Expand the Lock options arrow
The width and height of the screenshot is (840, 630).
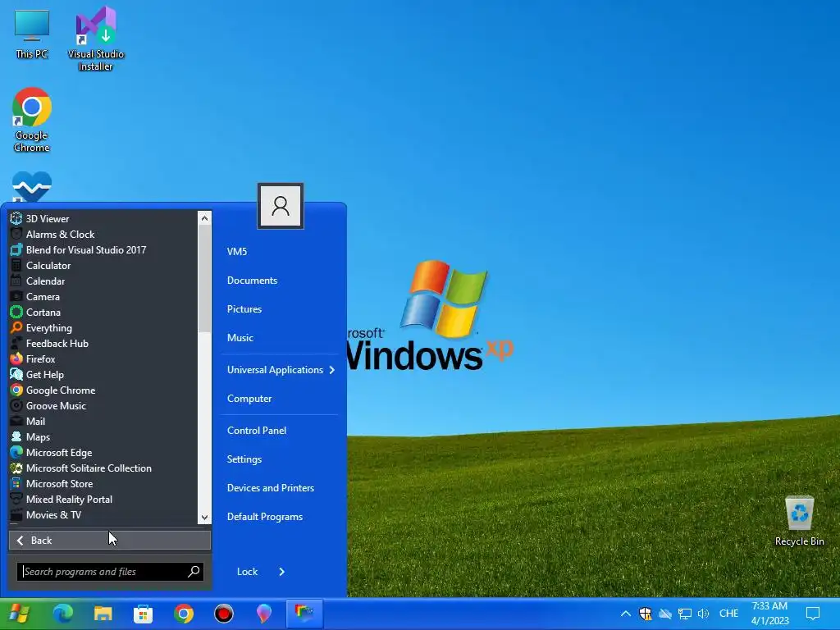click(x=282, y=572)
